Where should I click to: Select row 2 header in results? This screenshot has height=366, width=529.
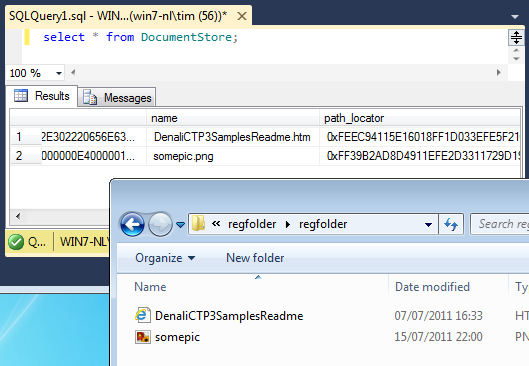click(x=26, y=156)
